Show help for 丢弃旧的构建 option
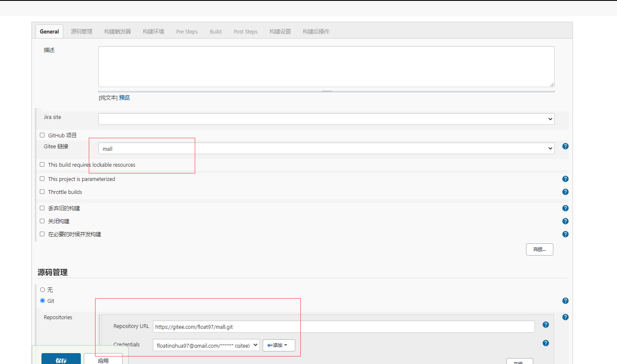 pyautogui.click(x=565, y=208)
